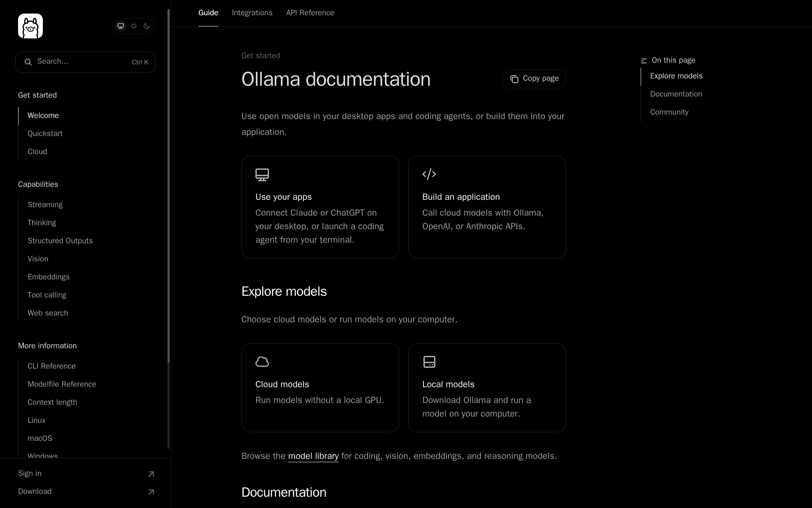
Task: Open the Context length page
Action: (52, 402)
